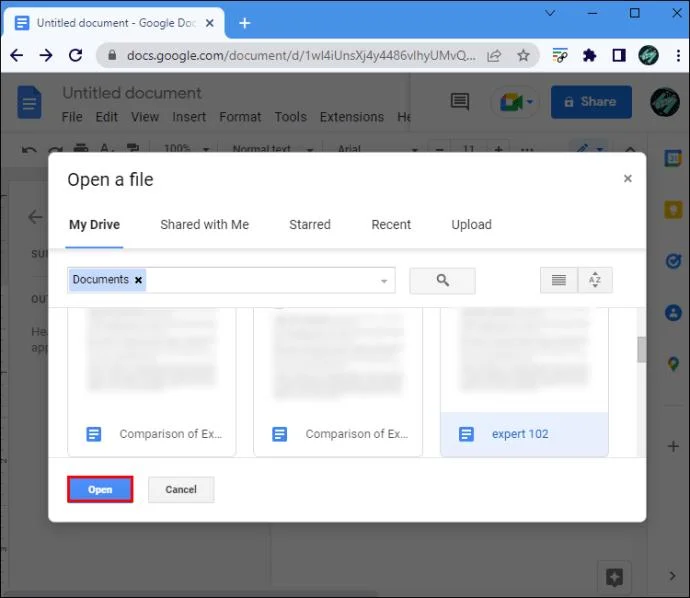Click the undo toolbar icon
This screenshot has width=690, height=598.
[29, 150]
